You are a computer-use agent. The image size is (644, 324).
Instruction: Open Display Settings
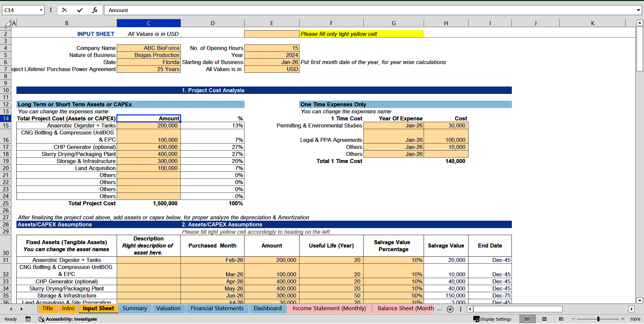point(492,319)
